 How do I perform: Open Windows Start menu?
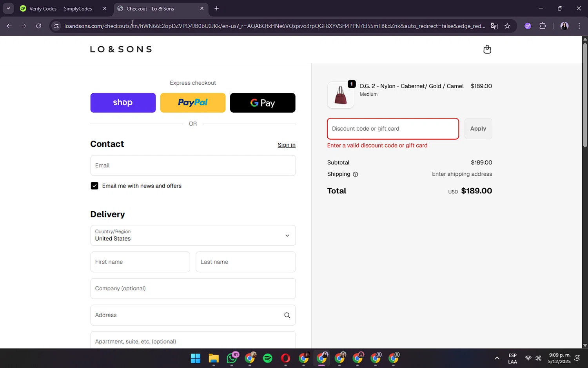[x=195, y=358]
